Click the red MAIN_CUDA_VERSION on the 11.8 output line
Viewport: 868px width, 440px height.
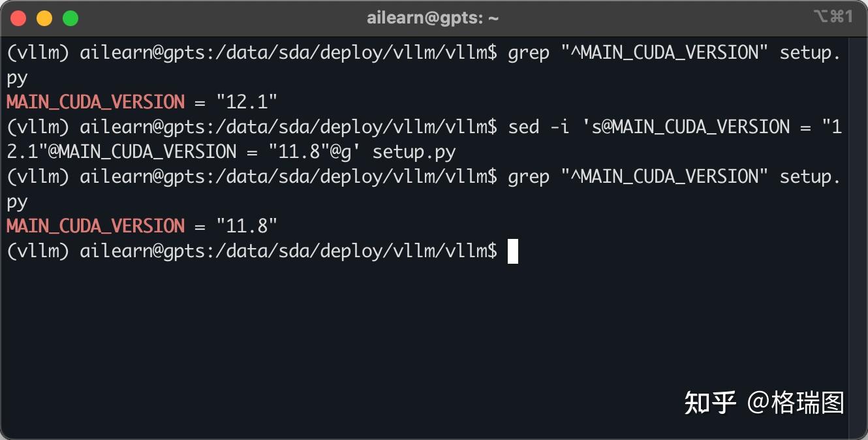coord(96,226)
